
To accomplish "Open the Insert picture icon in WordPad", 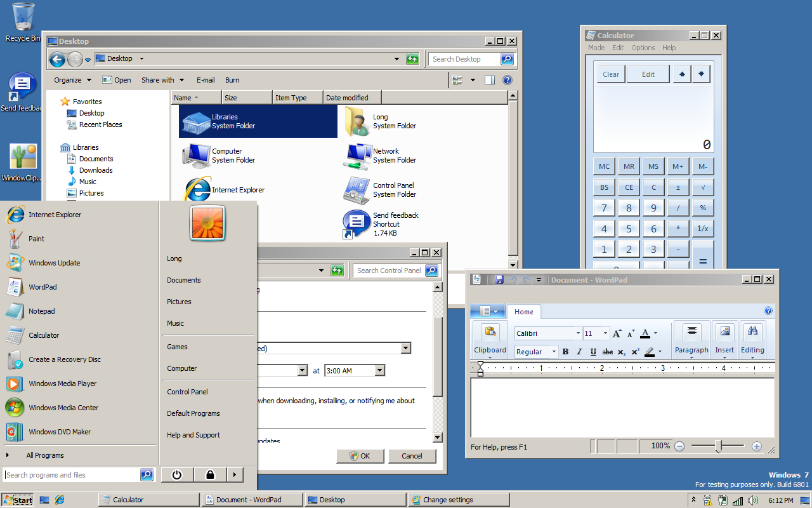I will click(725, 331).
